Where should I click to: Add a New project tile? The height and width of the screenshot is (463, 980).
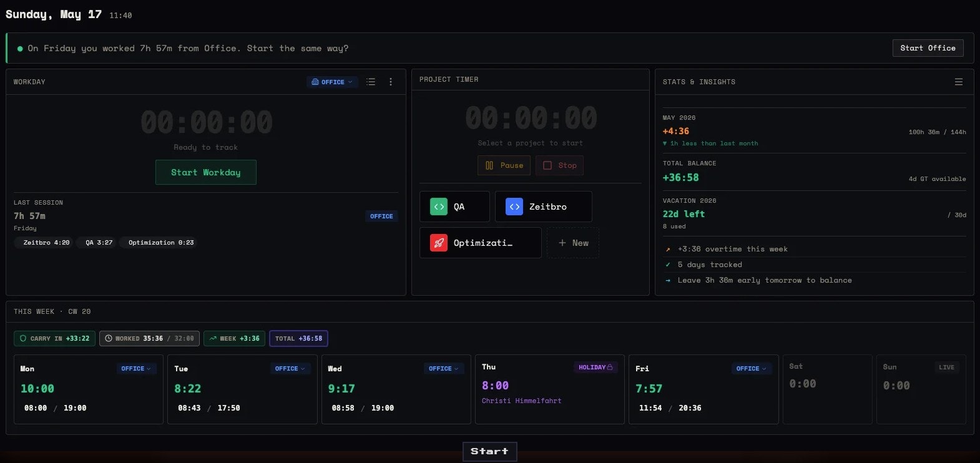pyautogui.click(x=573, y=243)
